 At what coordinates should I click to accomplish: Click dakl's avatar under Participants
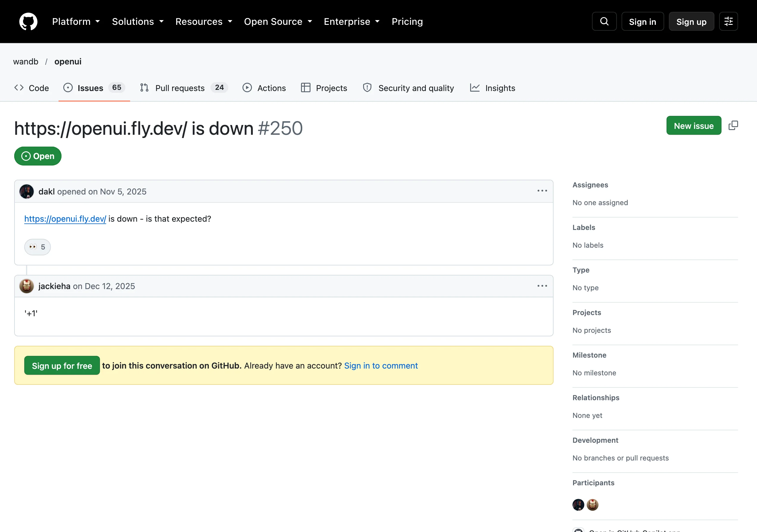[578, 505]
